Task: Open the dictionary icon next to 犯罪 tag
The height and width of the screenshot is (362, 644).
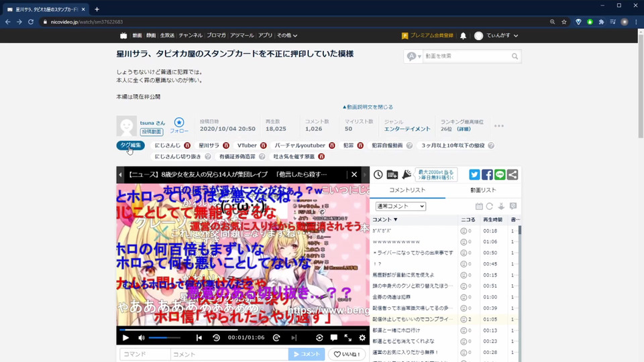Action: 360,145
